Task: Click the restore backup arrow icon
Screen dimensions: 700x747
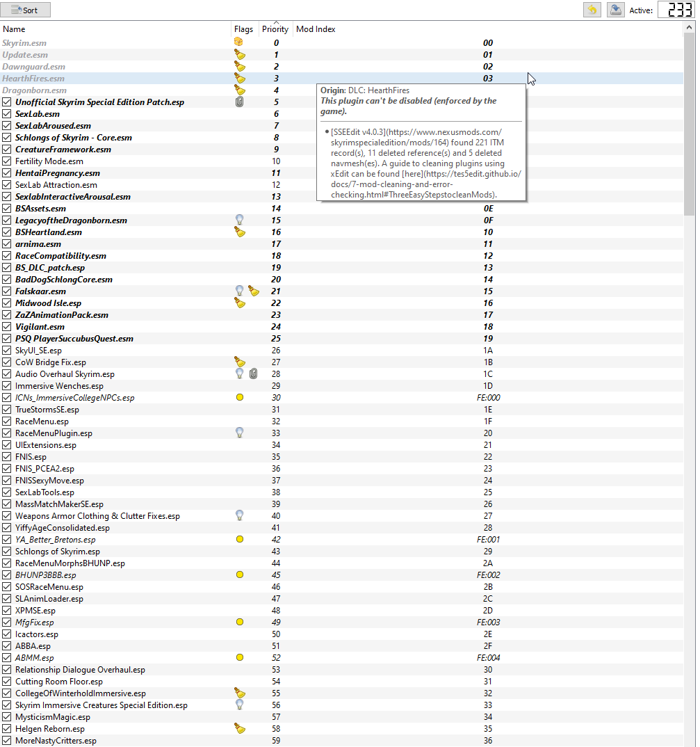Action: (x=592, y=10)
